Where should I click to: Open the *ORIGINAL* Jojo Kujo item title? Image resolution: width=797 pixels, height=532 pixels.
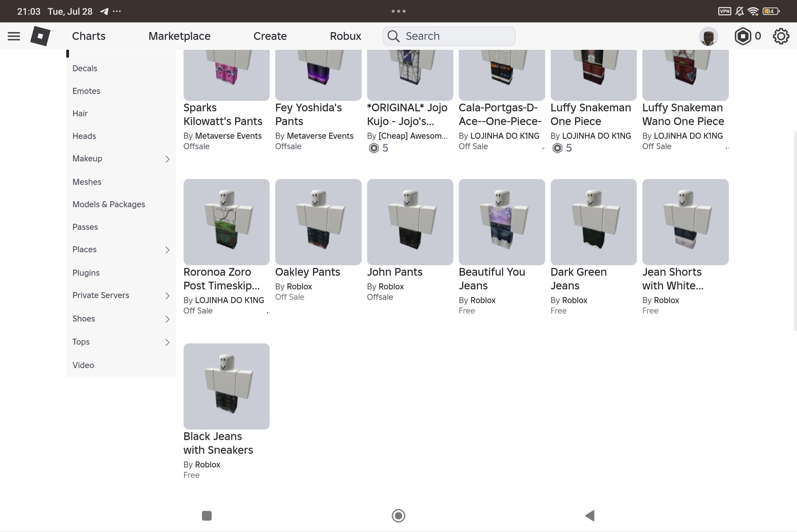[x=407, y=114]
